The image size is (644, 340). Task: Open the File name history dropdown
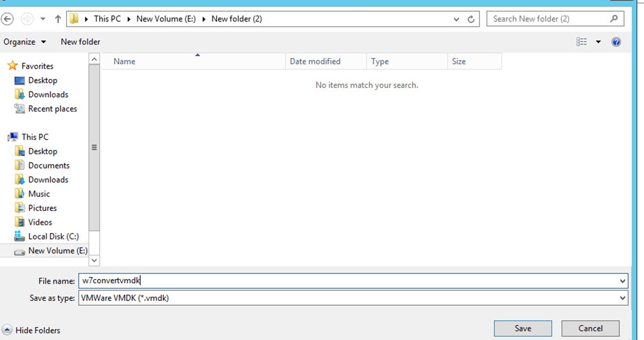coord(623,281)
